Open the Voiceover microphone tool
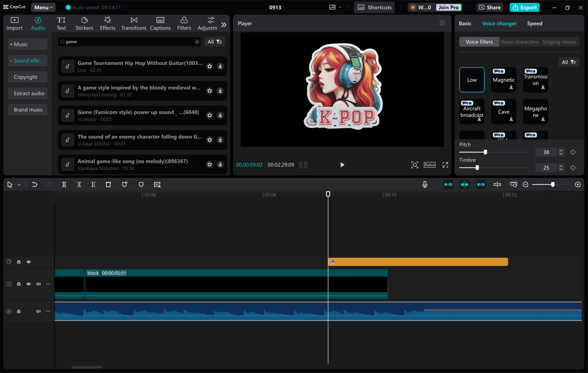Screen dimensions: 588x373 [425, 184]
